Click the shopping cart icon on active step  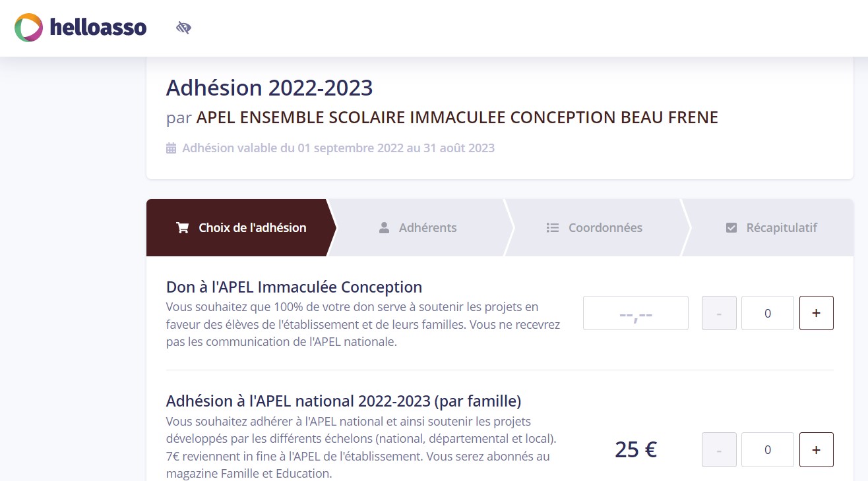pos(182,227)
